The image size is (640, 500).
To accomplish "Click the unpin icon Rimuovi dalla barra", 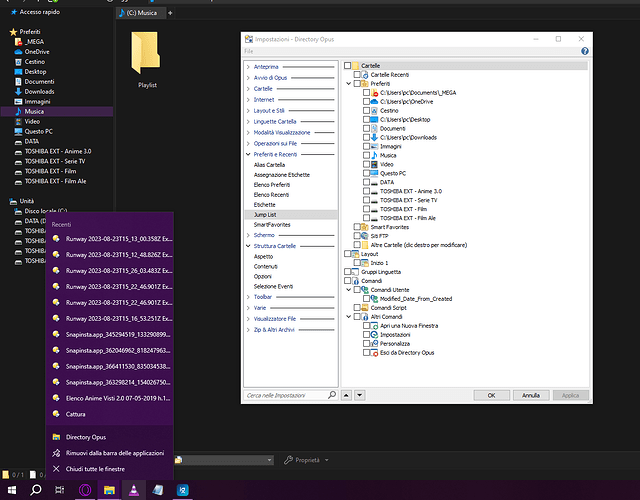I will [56, 453].
